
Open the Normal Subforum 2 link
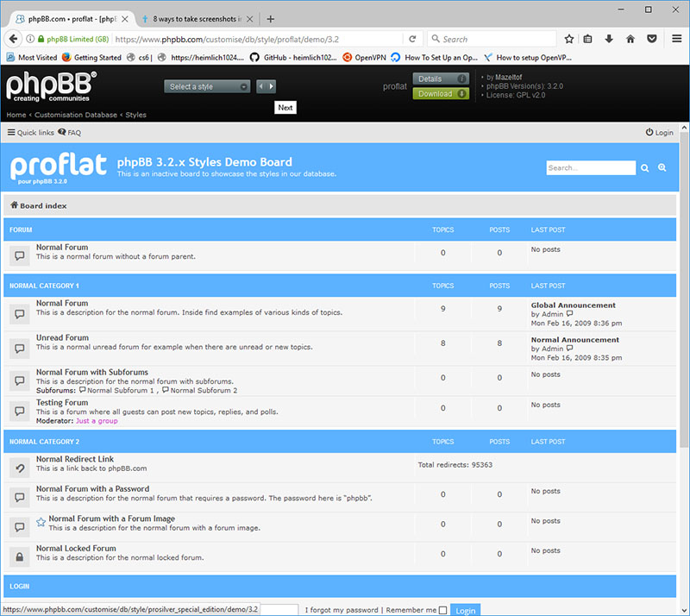click(x=204, y=390)
